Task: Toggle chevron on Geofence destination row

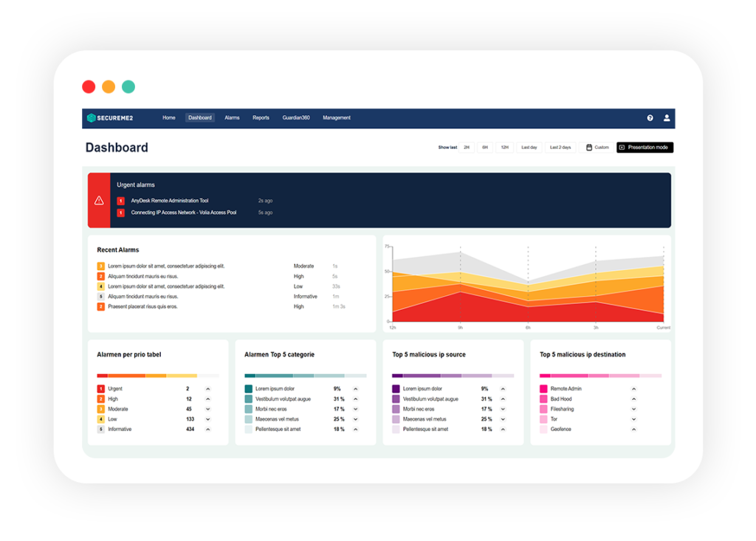Action: coord(633,429)
